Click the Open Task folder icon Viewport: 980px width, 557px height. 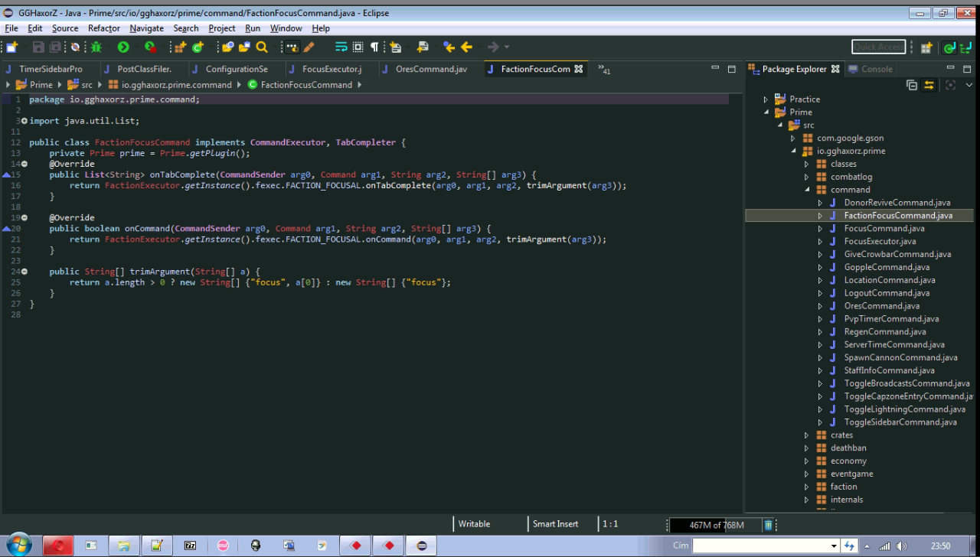click(x=244, y=47)
